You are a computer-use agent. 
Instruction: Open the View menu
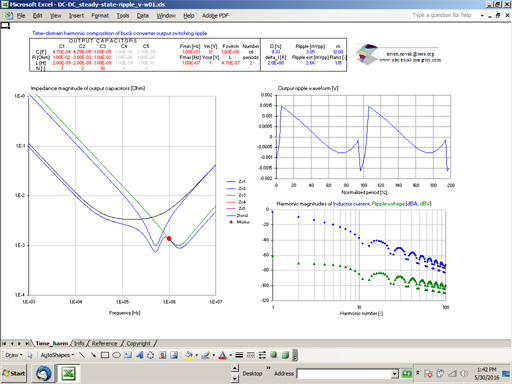(55, 16)
